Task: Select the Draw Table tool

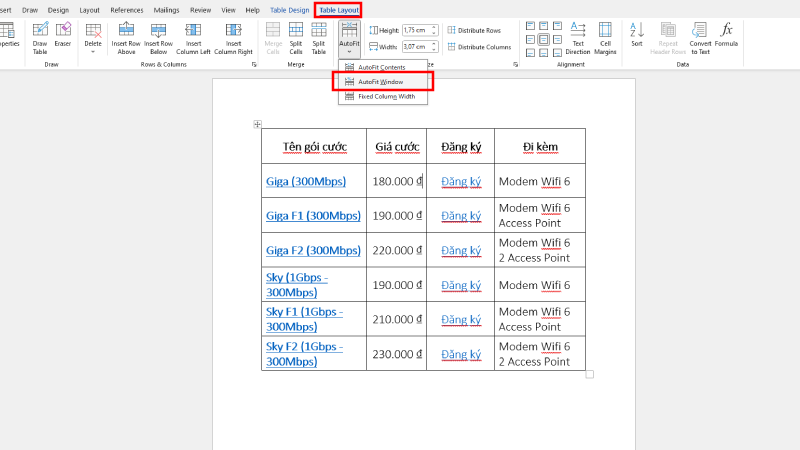Action: [40, 36]
